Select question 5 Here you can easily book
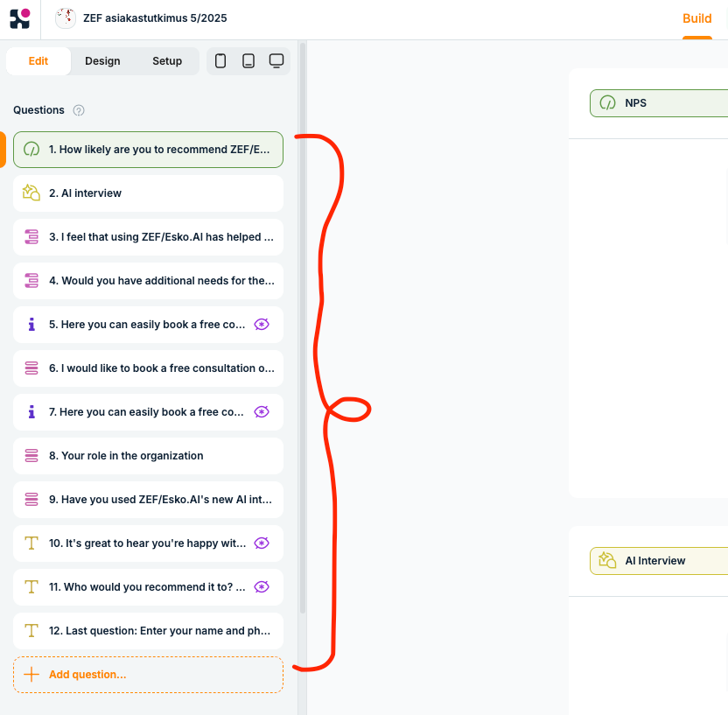This screenshot has height=715, width=728. (148, 325)
